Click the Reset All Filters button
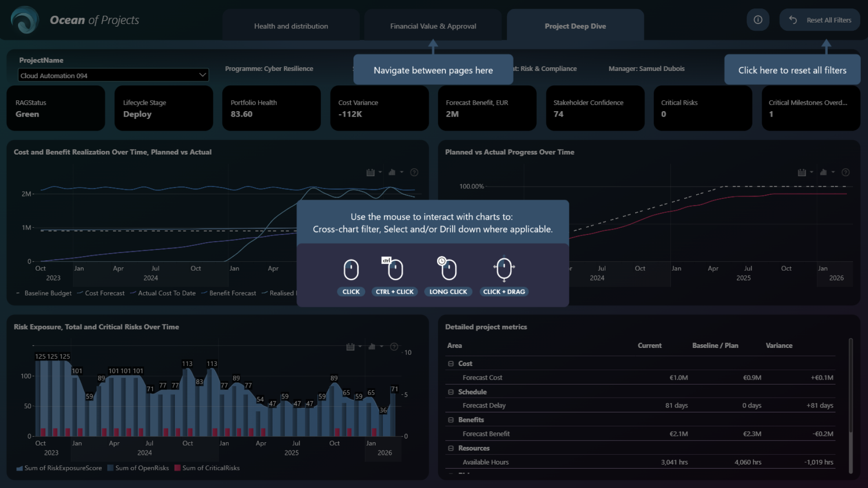 point(820,20)
